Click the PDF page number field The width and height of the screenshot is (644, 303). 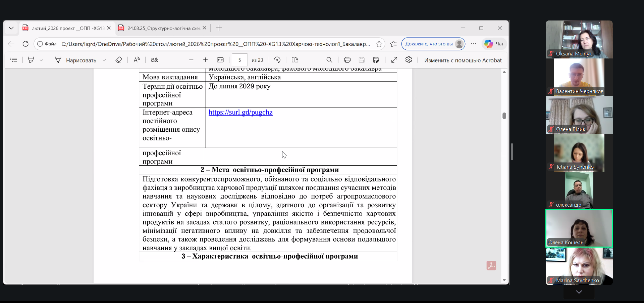239,60
